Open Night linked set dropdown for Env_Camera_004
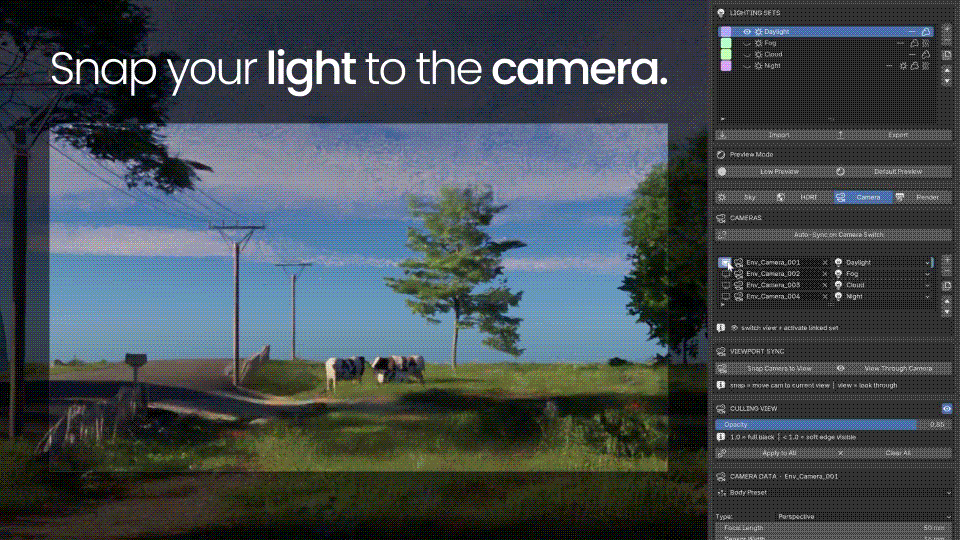Image resolution: width=960 pixels, height=540 pixels. (x=883, y=296)
